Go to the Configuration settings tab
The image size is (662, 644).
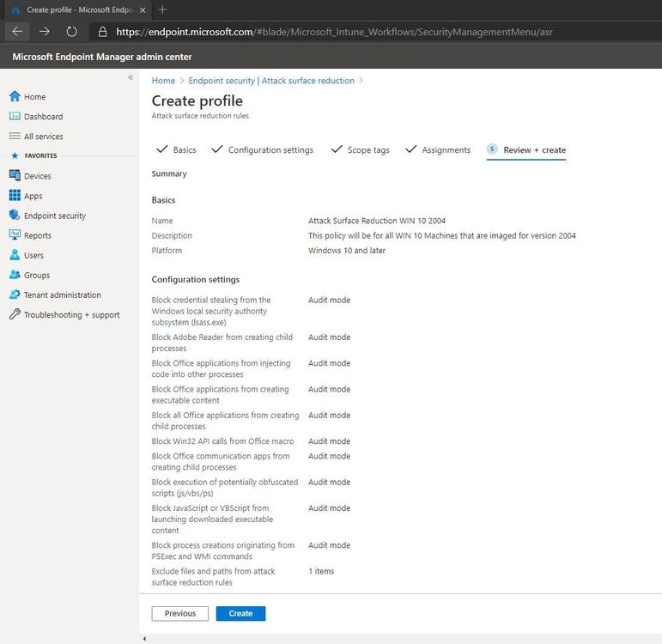click(x=270, y=150)
